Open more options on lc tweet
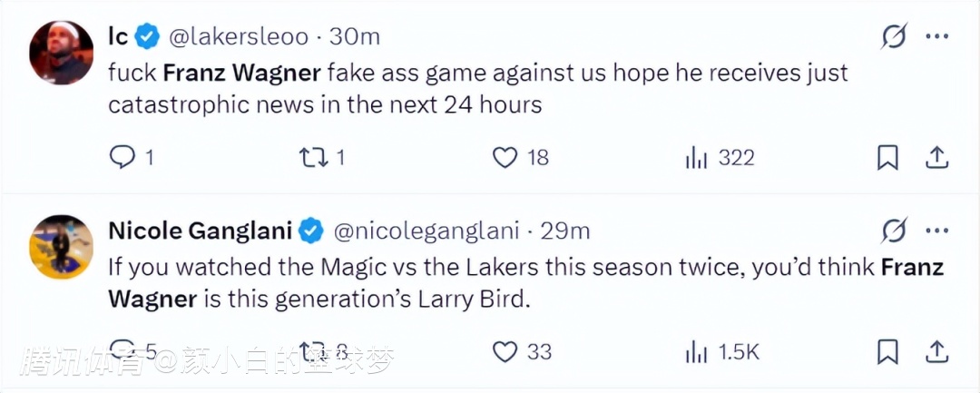Viewport: 980px width, 393px height. (936, 37)
